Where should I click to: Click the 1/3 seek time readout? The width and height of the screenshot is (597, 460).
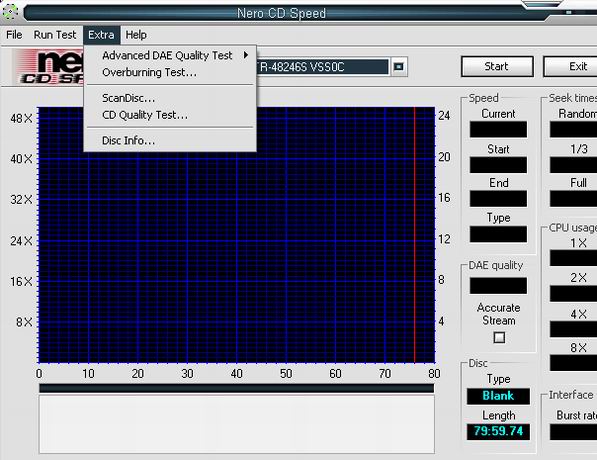(x=573, y=165)
